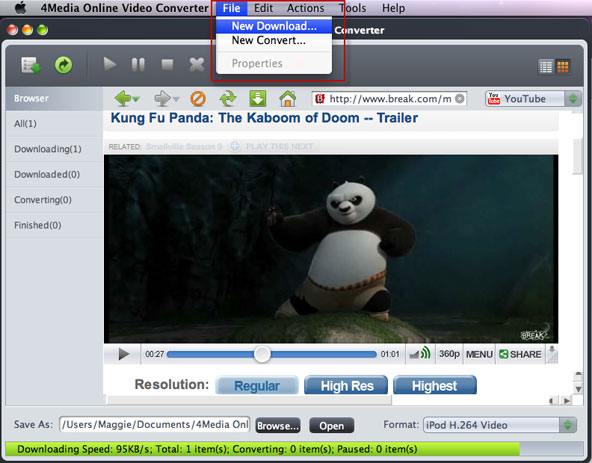Click the video frame of Kung Fu Panda
The image size is (592, 463).
point(331,249)
